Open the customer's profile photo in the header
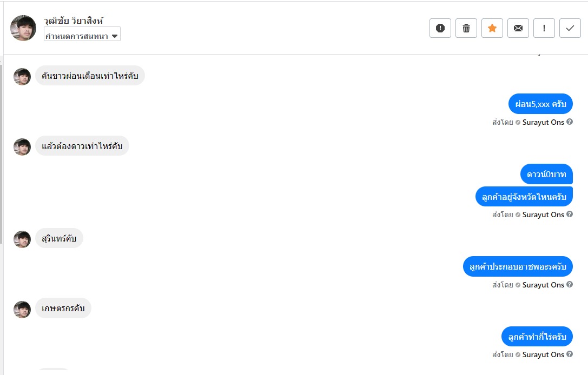588x375 pixels. (23, 28)
